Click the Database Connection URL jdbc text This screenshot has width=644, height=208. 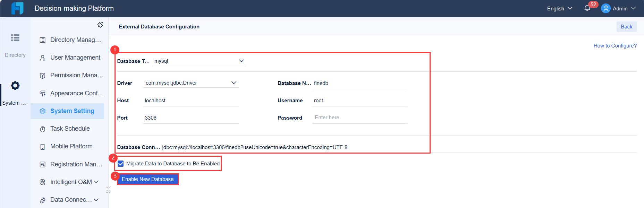(x=255, y=147)
